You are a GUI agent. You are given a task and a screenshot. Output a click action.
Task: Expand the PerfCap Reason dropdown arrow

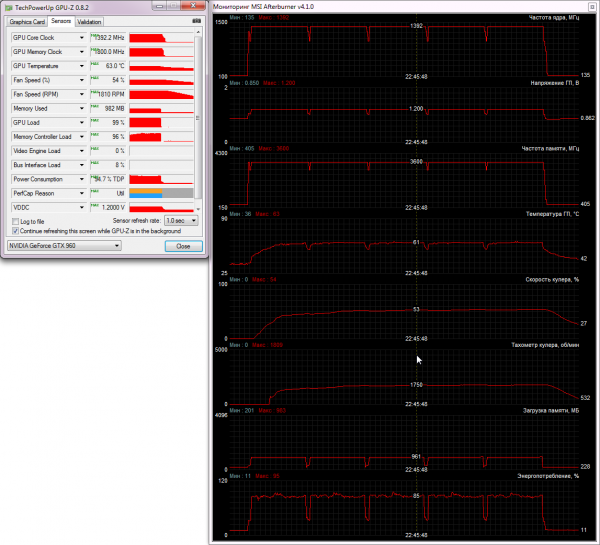(x=82, y=193)
